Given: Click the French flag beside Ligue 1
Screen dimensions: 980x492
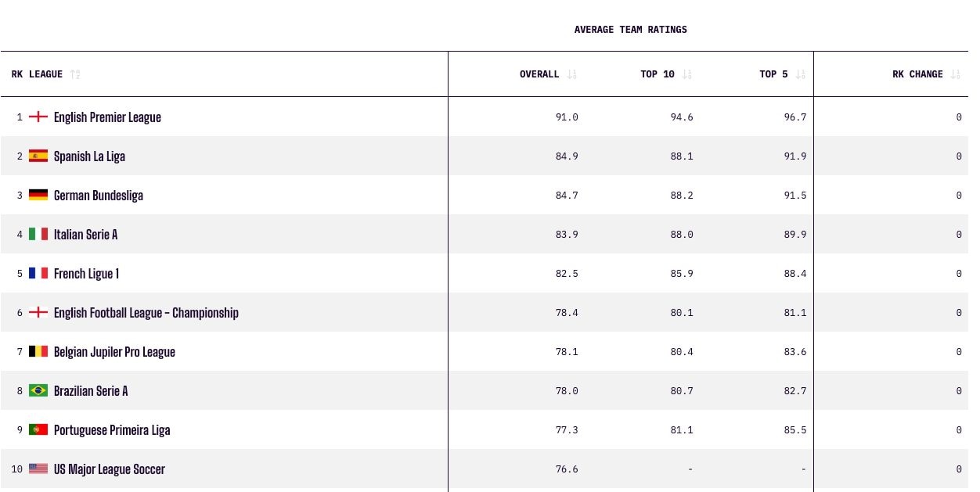Looking at the screenshot, I should (x=38, y=273).
